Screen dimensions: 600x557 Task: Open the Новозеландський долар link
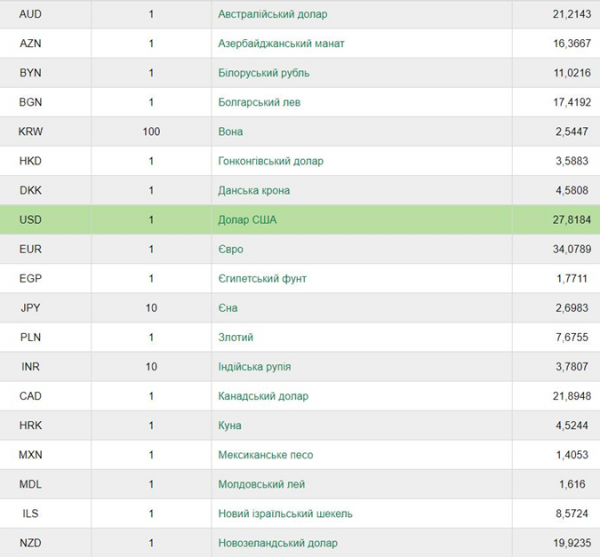click(x=278, y=543)
